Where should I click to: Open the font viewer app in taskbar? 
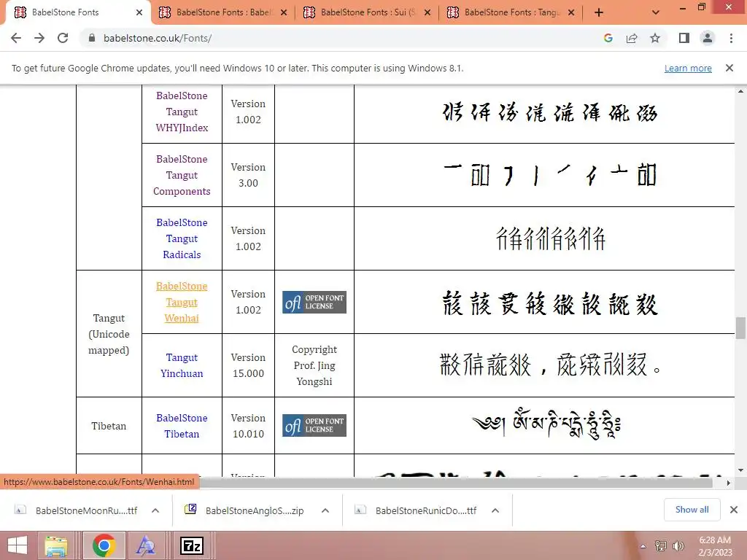click(145, 545)
